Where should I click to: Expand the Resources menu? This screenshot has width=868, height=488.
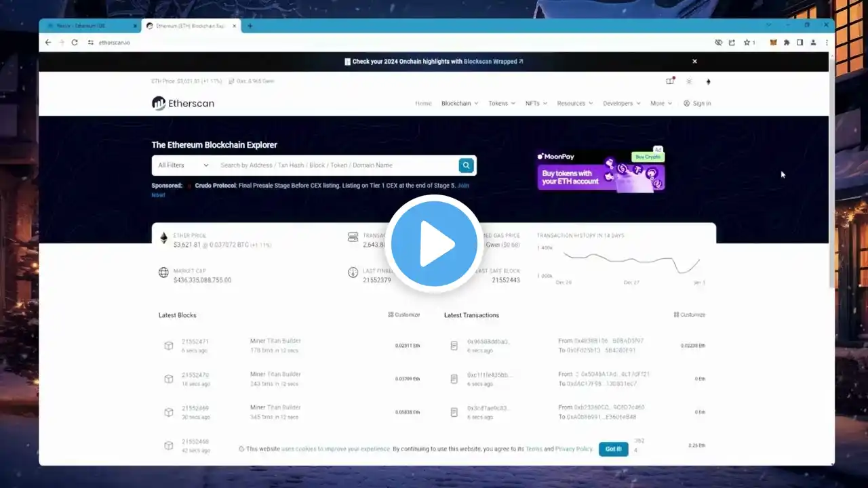coord(575,103)
